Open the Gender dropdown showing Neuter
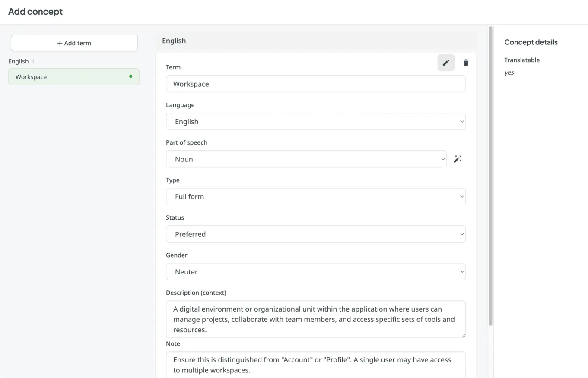The height and width of the screenshot is (378, 588). (316, 272)
